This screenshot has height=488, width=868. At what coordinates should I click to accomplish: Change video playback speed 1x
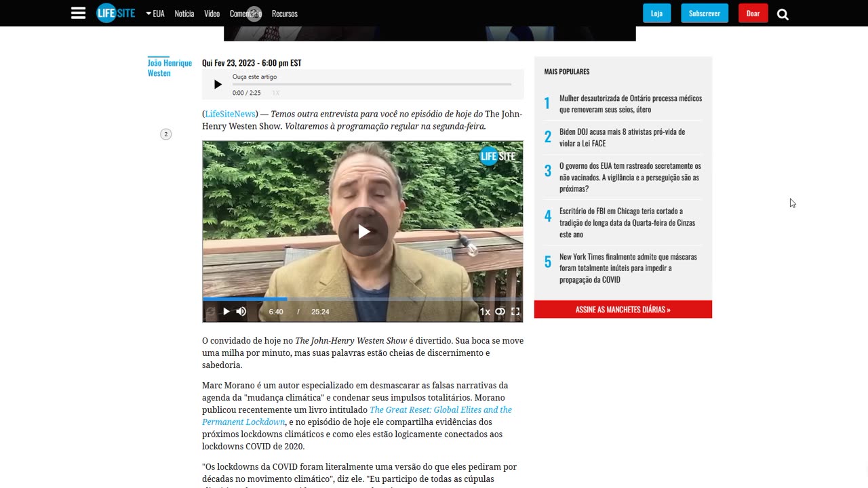tap(485, 312)
